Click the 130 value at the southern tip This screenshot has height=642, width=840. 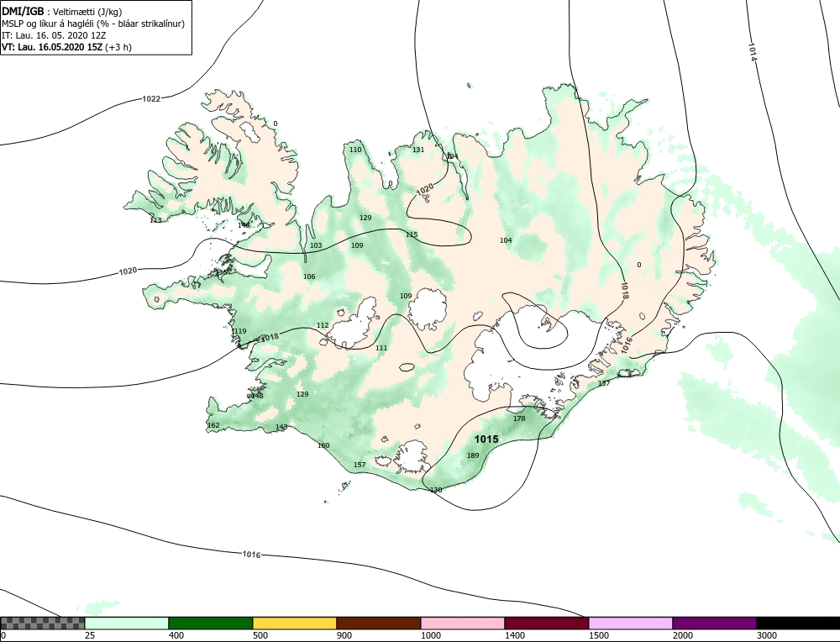pos(436,490)
